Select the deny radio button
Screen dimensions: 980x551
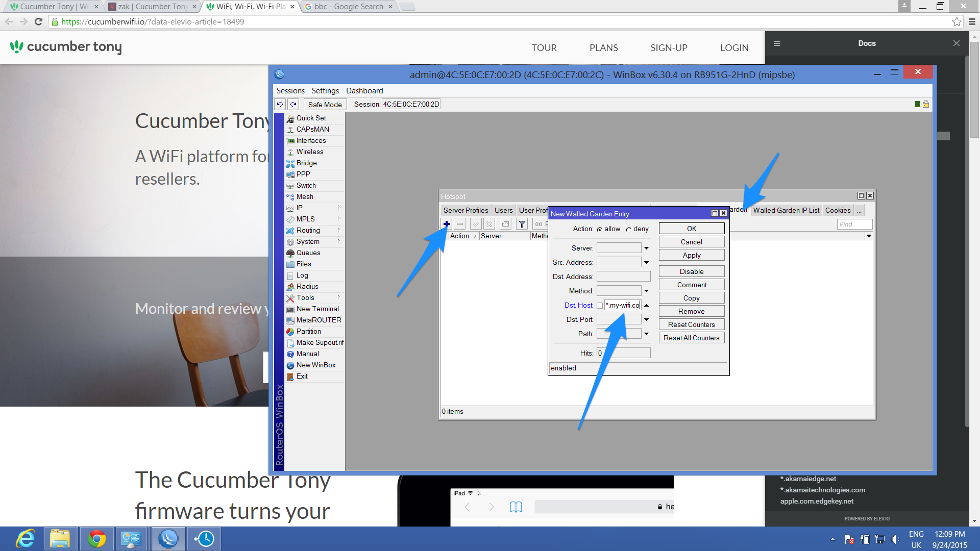coord(628,229)
